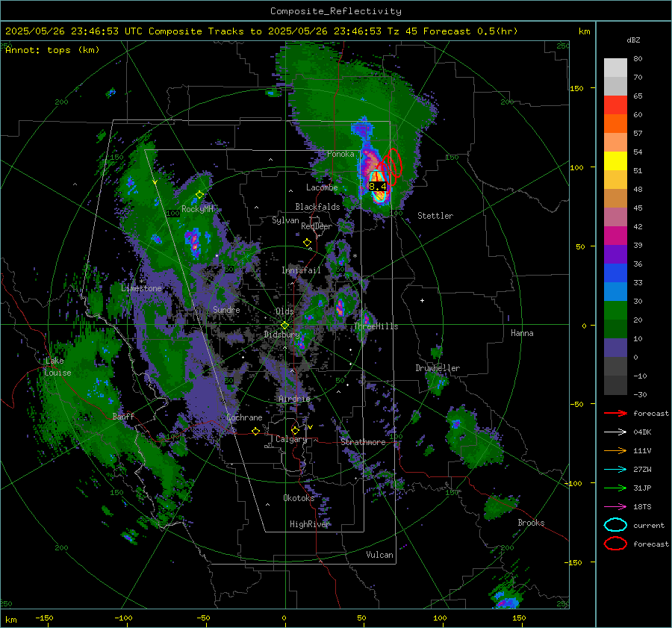Click the Hanna city label
Viewport: 672px width, 628px height.
(522, 333)
